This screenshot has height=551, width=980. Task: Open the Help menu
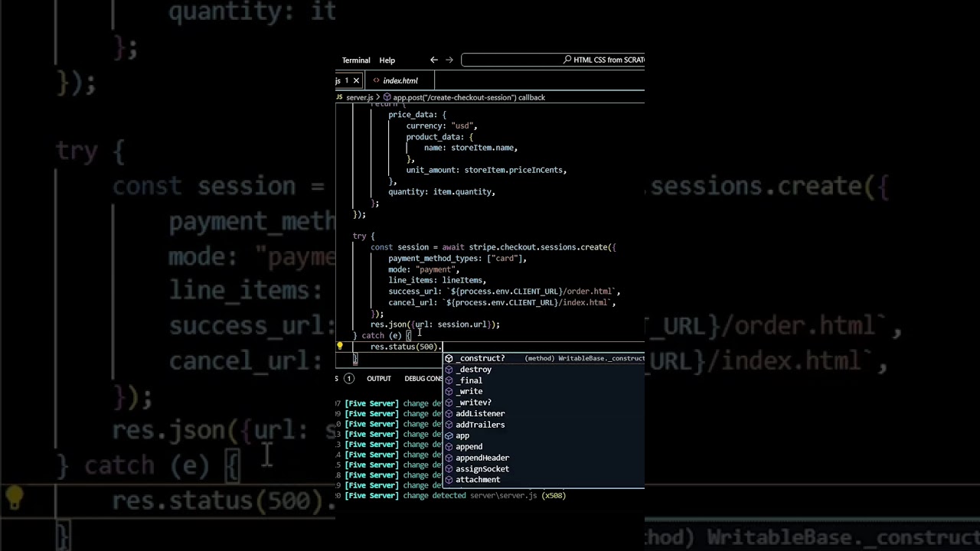click(387, 60)
